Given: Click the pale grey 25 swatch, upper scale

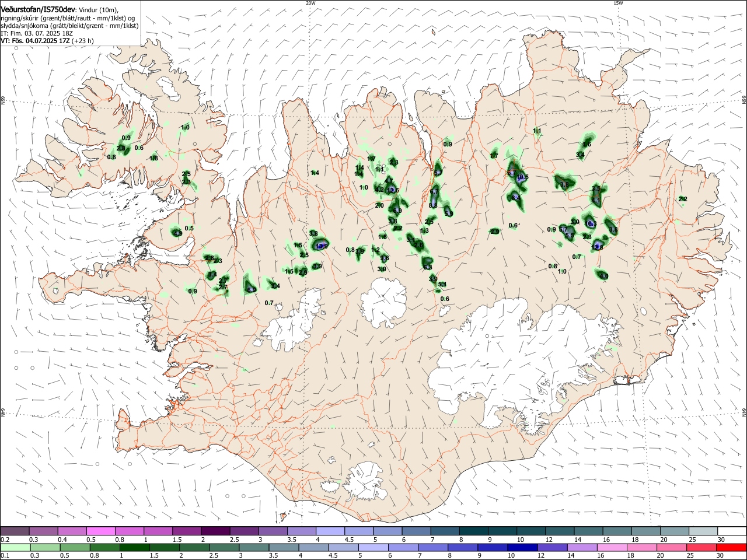Looking at the screenshot, I should pyautogui.click(x=703, y=531).
